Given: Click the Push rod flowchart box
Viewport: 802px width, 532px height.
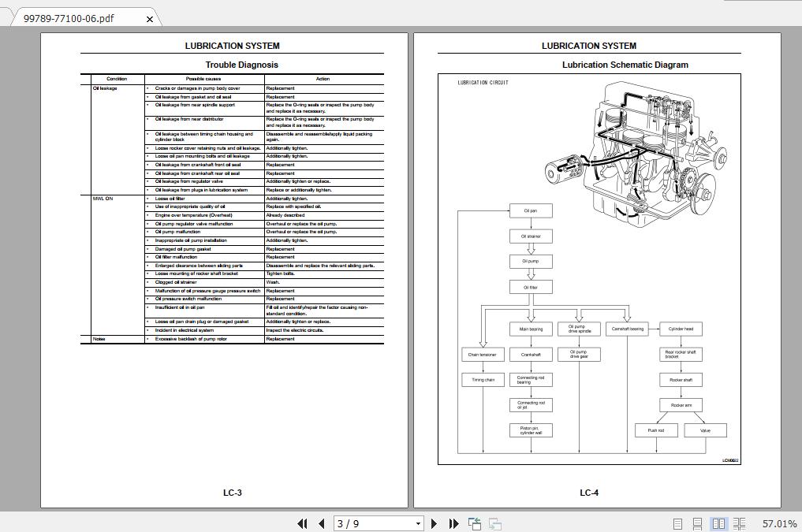Looking at the screenshot, I should [x=656, y=430].
